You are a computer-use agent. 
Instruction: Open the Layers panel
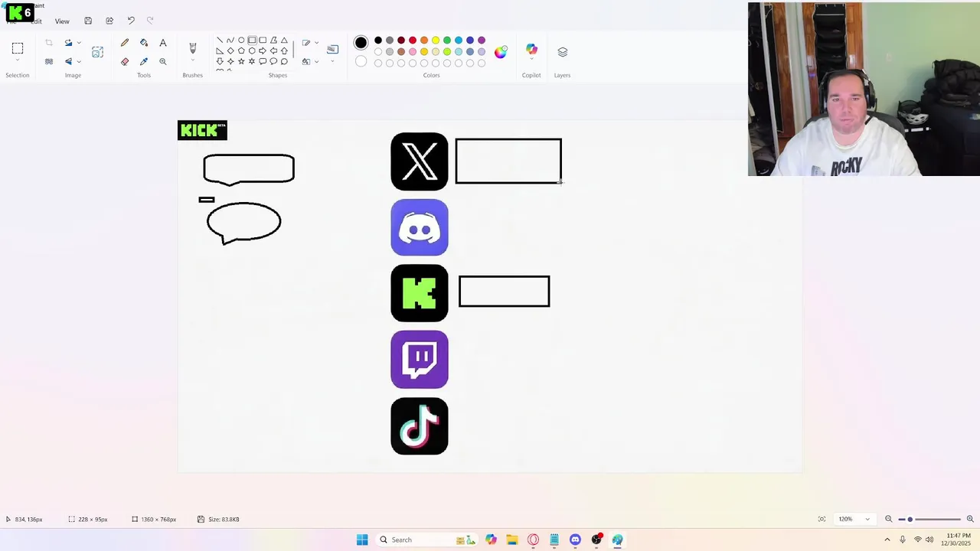[x=563, y=52]
